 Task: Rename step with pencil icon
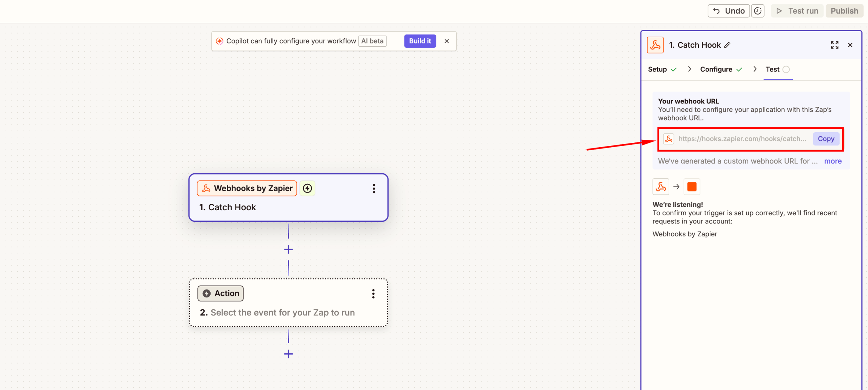coord(727,45)
